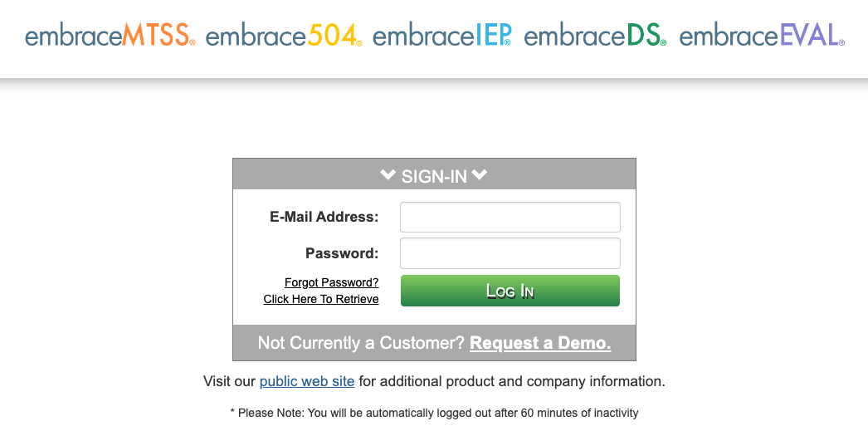Follow the Request a Demo link
The width and height of the screenshot is (868, 426).
[540, 343]
